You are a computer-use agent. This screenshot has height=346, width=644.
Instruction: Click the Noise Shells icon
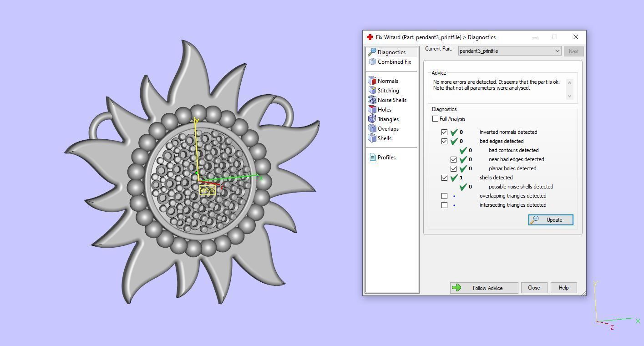372,100
